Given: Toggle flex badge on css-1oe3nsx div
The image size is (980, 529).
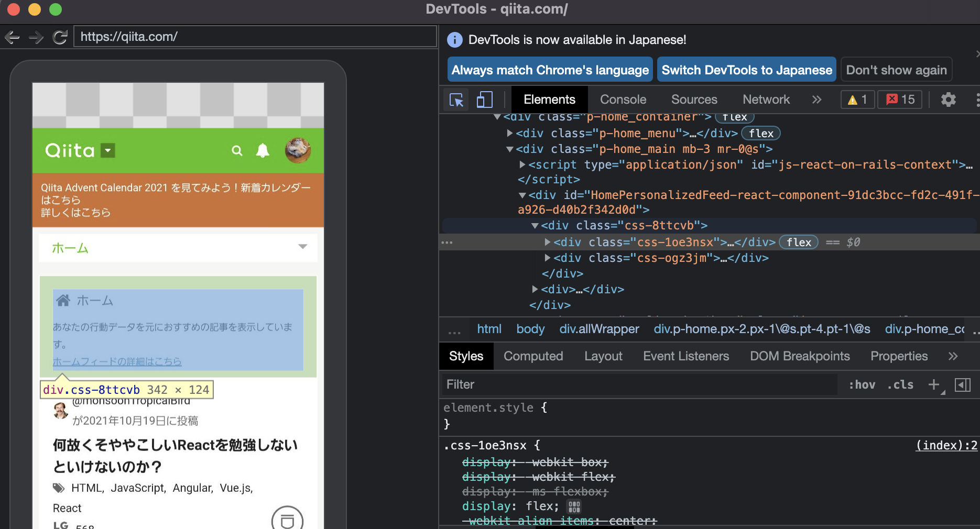Looking at the screenshot, I should point(799,243).
